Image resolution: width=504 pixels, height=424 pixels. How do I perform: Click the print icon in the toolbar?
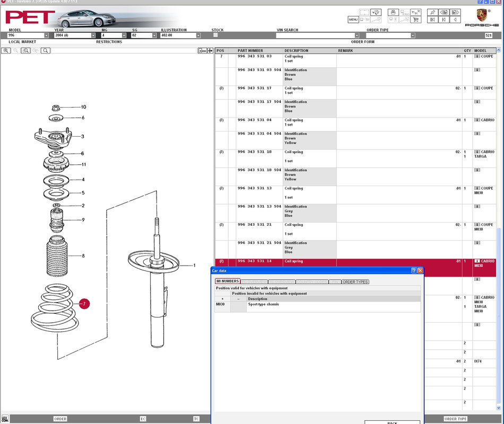tap(393, 12)
